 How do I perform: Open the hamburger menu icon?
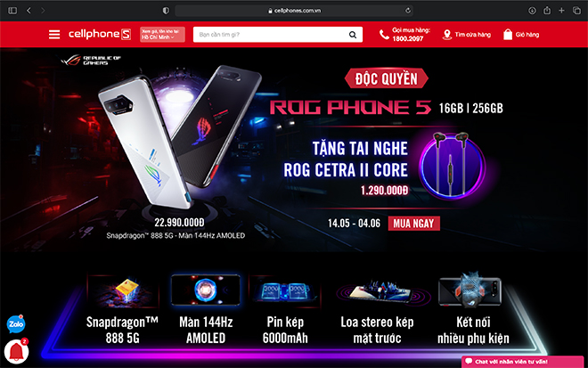pos(54,35)
